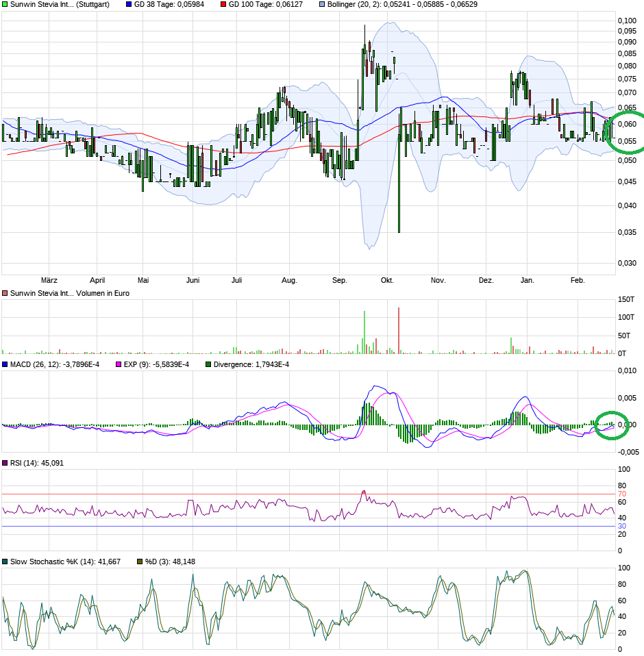Click the red GD 100 Tage legend swatch

click(x=223, y=4)
